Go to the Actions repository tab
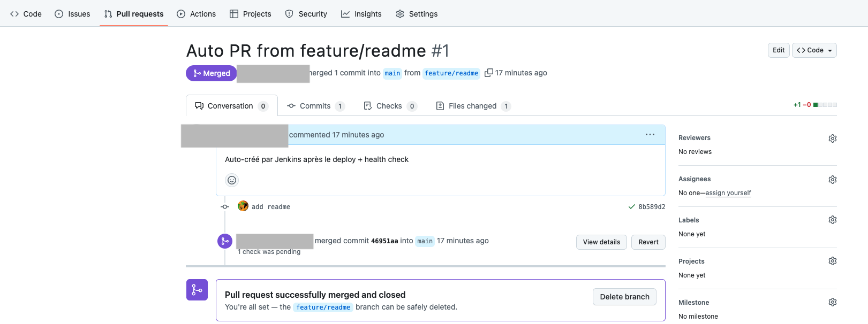Screen dimensions: 868x324 coord(197,14)
